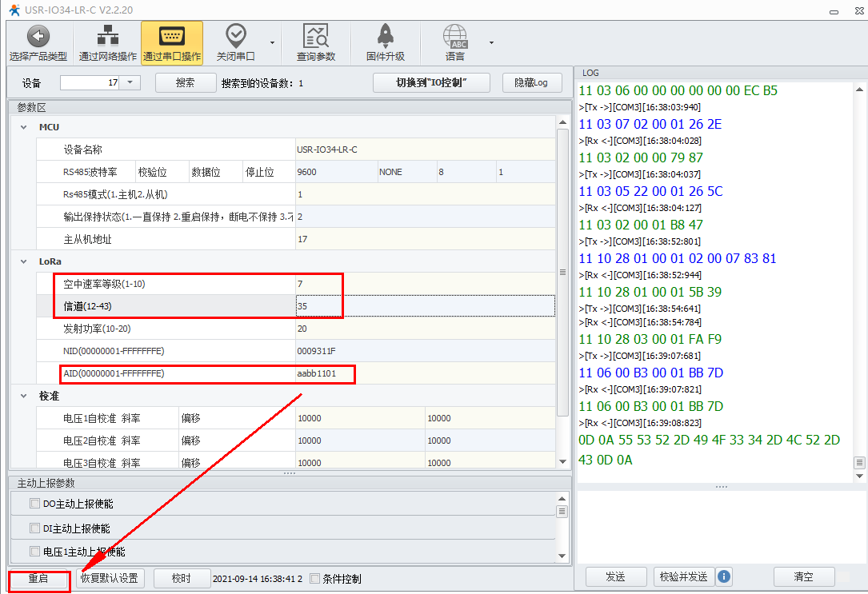The width and height of the screenshot is (868, 594).
Task: Toggle the 条件控制 checkbox
Action: (x=314, y=579)
